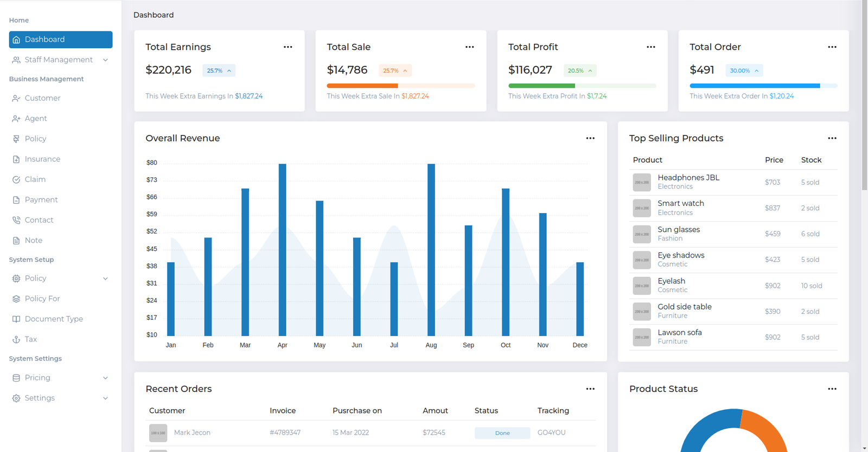Select Dashboard in the sidebar
Screen dimensions: 868x452
coord(61,40)
